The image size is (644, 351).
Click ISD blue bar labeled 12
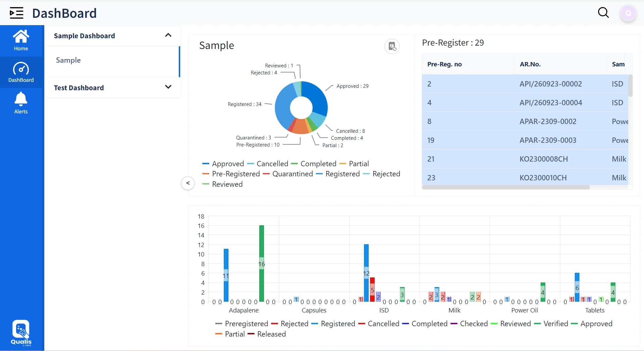pyautogui.click(x=366, y=273)
